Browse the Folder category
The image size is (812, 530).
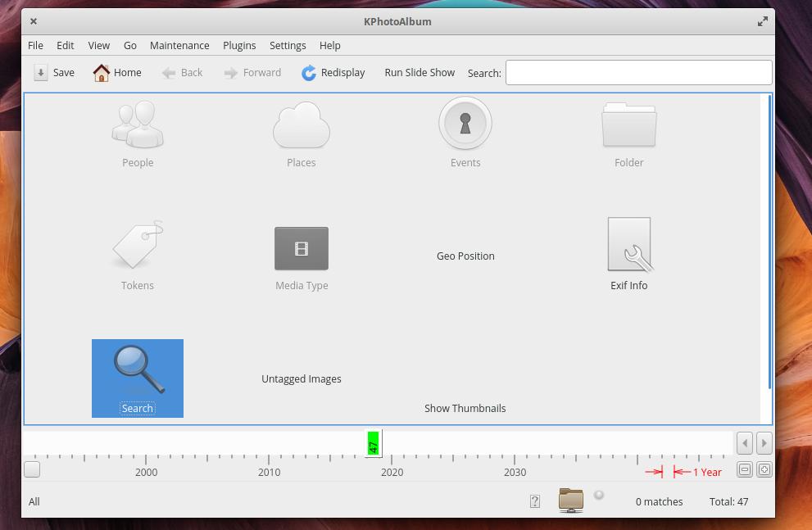point(629,125)
